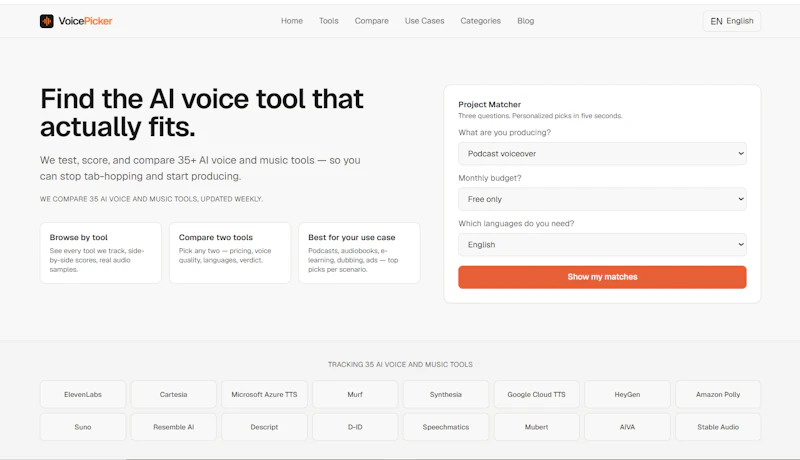Click the VoicePicker waveform logo icon

pos(46,21)
